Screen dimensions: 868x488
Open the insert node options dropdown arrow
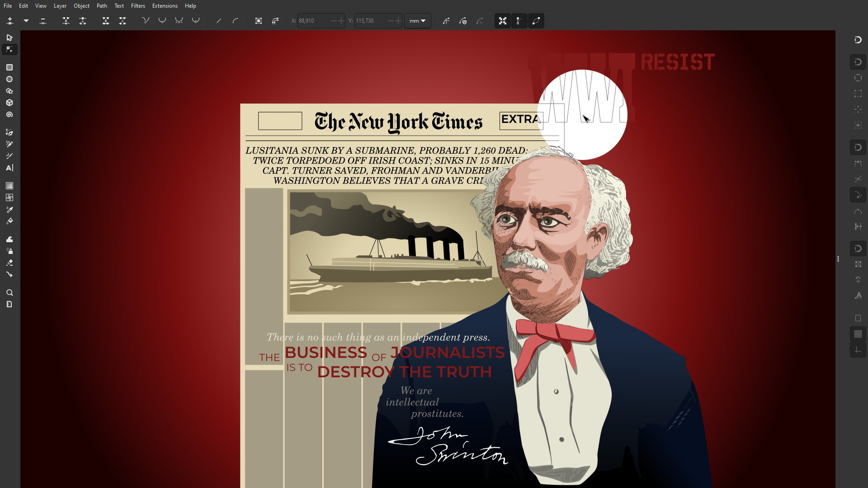pos(26,21)
